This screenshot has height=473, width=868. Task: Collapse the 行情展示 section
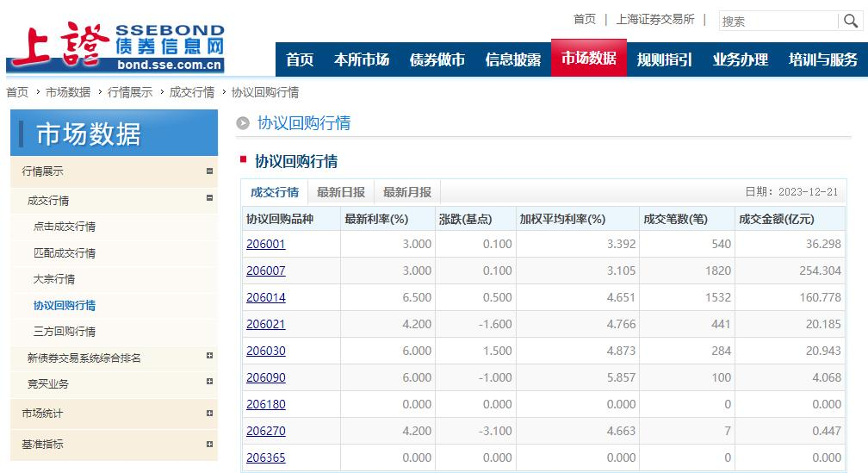[x=209, y=171]
